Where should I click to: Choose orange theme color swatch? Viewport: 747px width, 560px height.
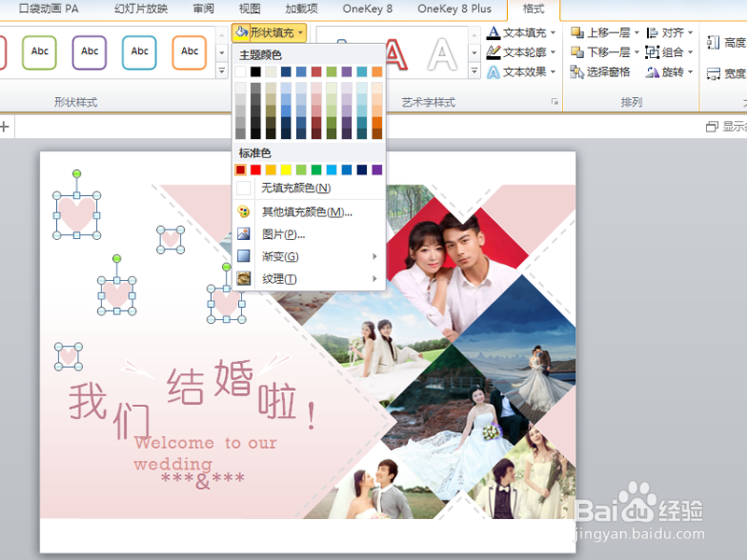(x=377, y=72)
